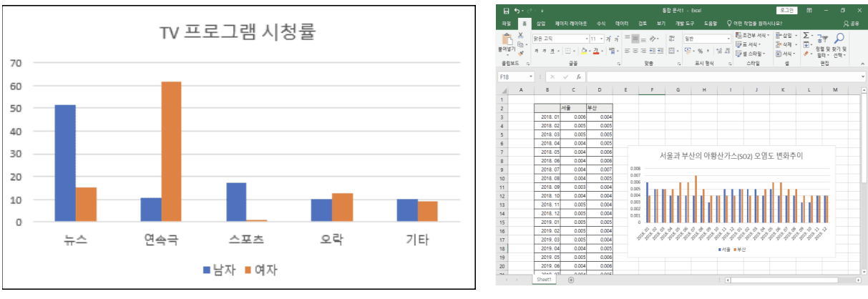Image resolution: width=868 pixels, height=299 pixels.
Task: Switch to the Insert (삽입) ribbon tab
Action: [x=540, y=23]
